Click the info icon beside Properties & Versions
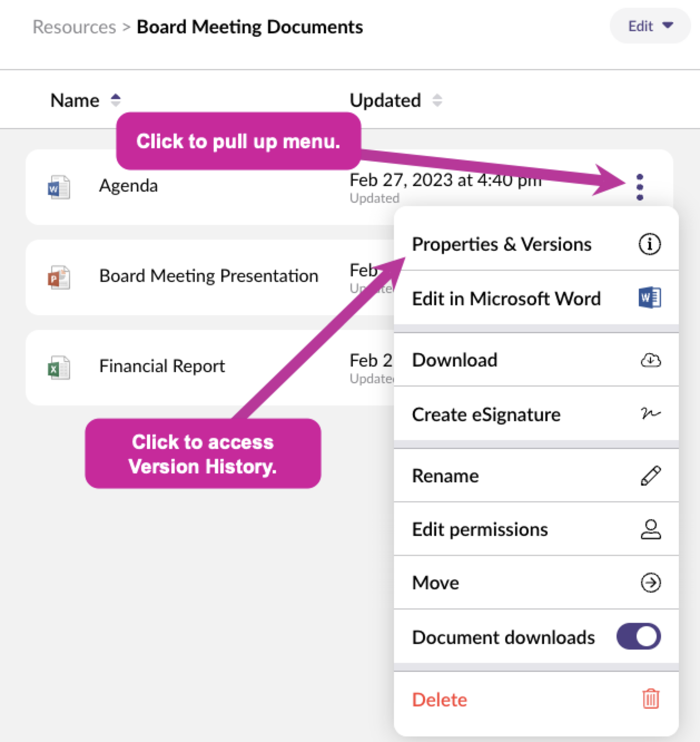The width and height of the screenshot is (700, 742). 649,244
